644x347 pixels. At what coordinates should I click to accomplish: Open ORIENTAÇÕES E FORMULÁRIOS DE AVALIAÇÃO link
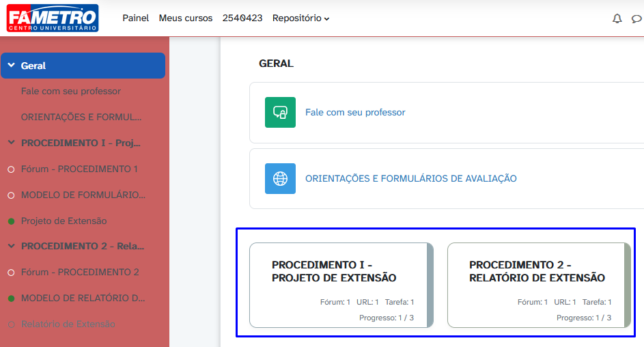(410, 179)
